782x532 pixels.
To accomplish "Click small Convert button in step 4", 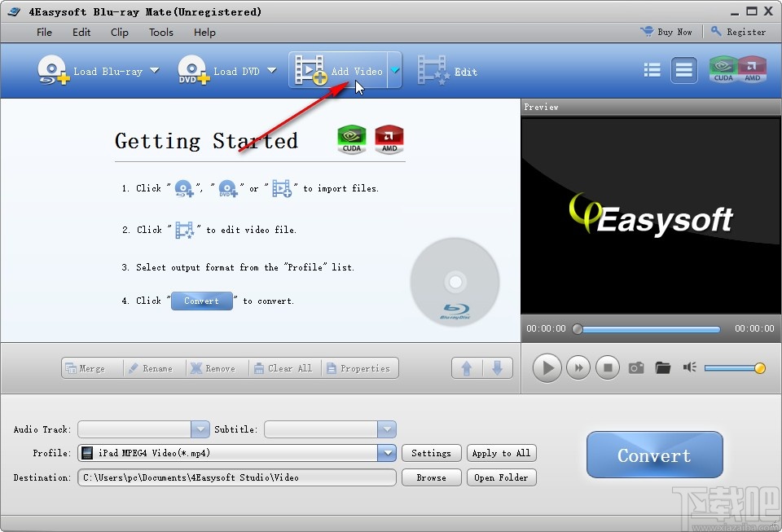I will pos(201,301).
